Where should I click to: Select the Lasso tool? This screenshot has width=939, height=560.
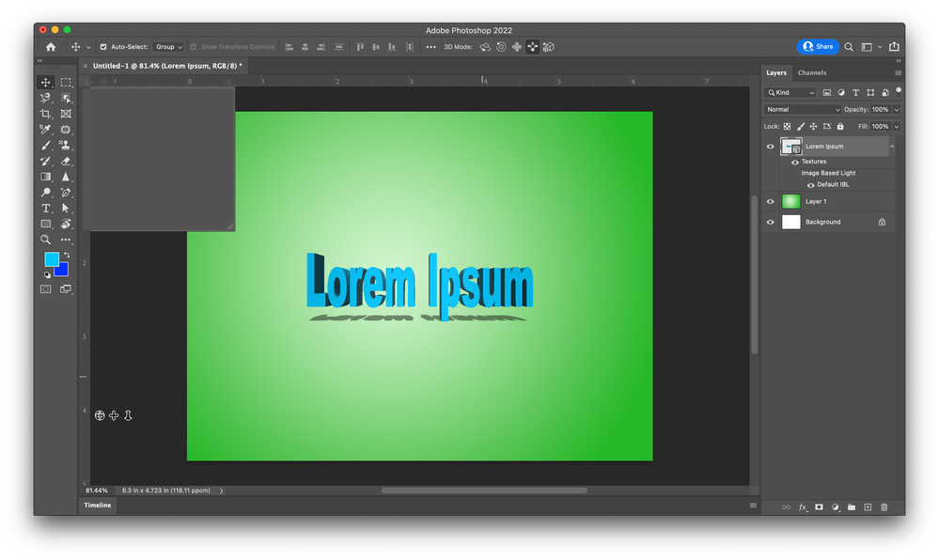[x=45, y=98]
